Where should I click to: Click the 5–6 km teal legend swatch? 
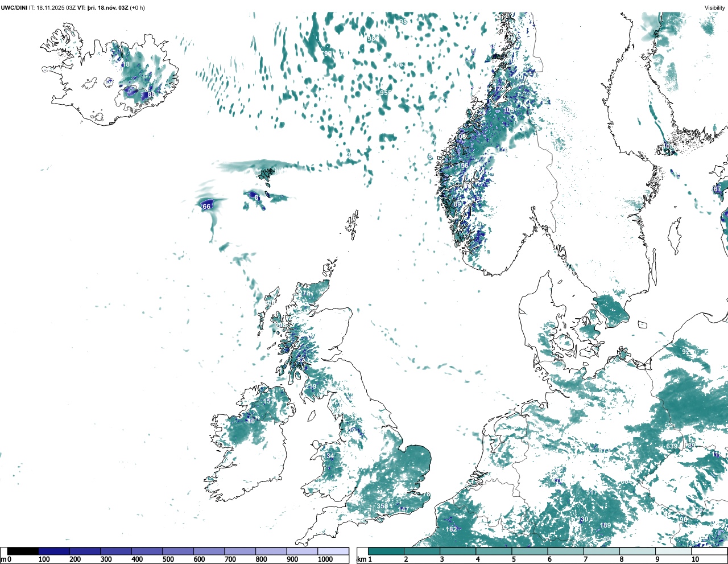(x=530, y=551)
